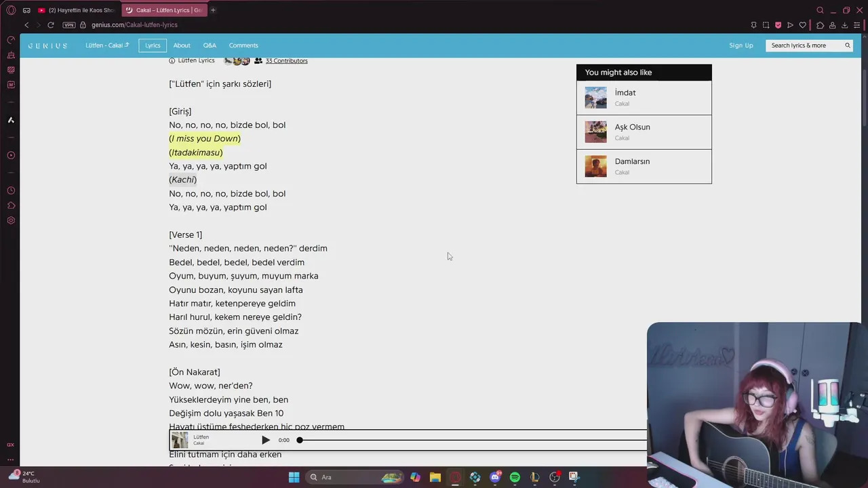Click the pinboard pin icon in toolbar
The height and width of the screenshot is (488, 868).
point(753,25)
